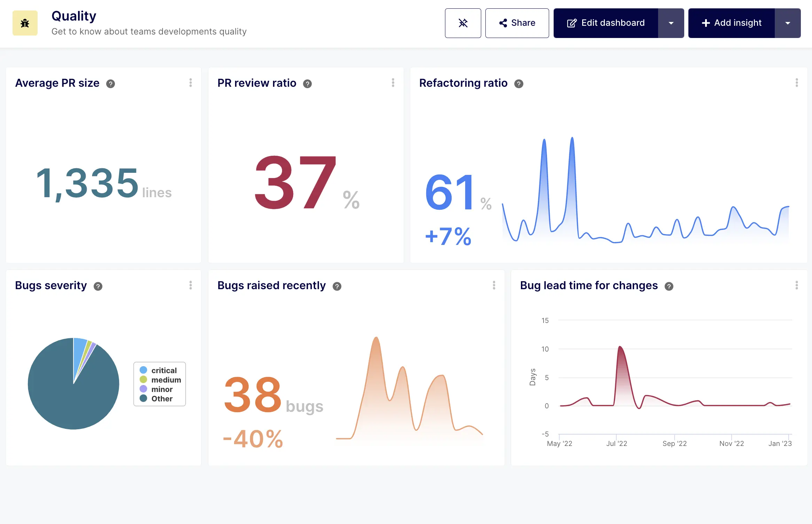Click the bug icon beside Quality title
This screenshot has width=812, height=524.
(25, 23)
